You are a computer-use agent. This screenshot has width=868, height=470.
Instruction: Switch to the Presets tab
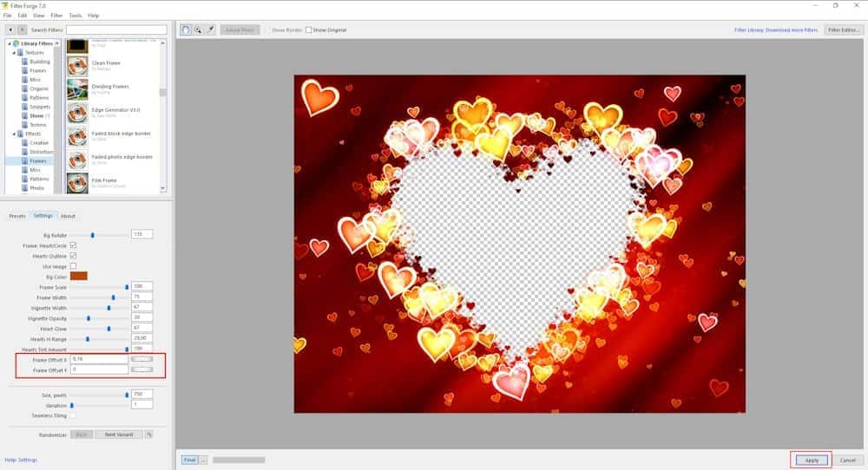16,216
